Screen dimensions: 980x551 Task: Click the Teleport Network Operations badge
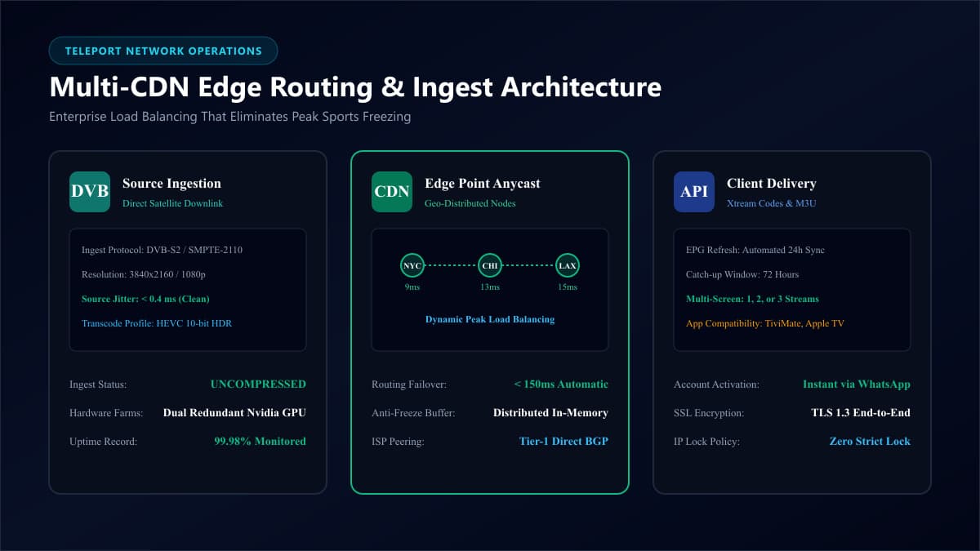[x=163, y=51]
